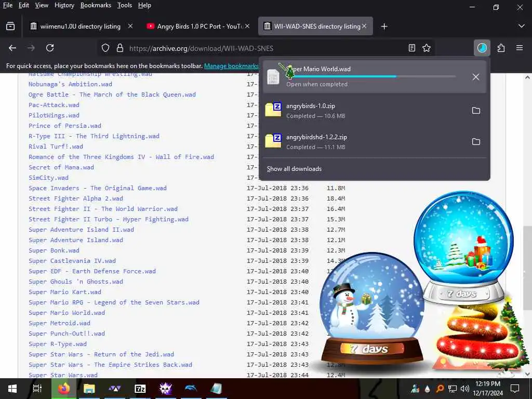The image size is (532, 399).
Task: Close the WII-WAD-SNES directory listing tab
Action: click(x=364, y=26)
